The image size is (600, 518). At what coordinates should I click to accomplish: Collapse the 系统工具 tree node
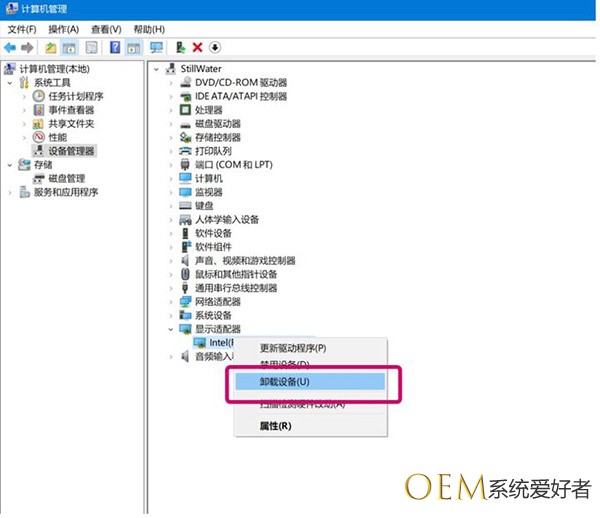click(x=10, y=83)
